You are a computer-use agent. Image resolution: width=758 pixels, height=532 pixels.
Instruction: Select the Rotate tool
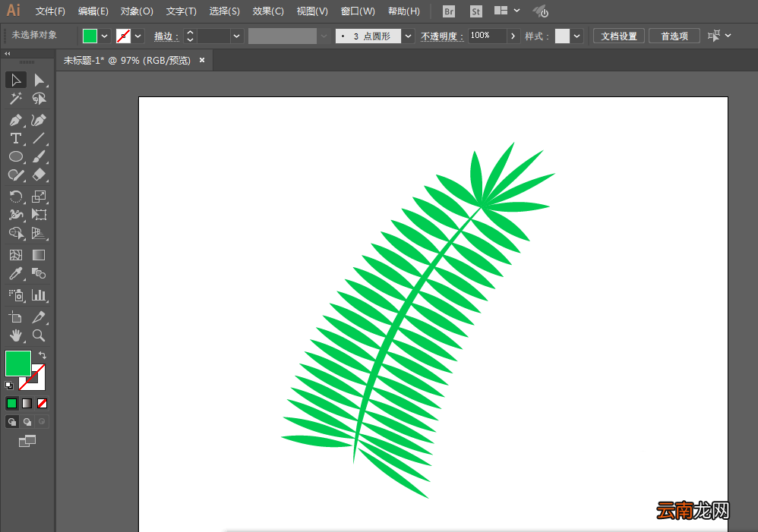coord(16,196)
